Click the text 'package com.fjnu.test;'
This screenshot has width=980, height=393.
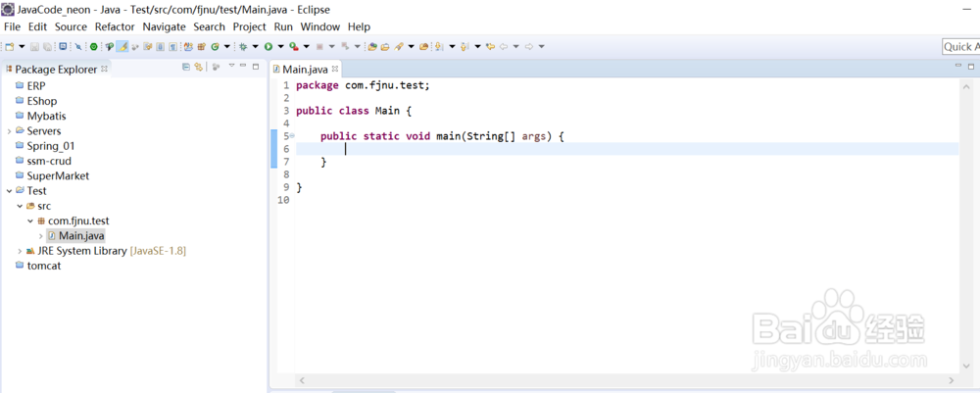coord(364,85)
